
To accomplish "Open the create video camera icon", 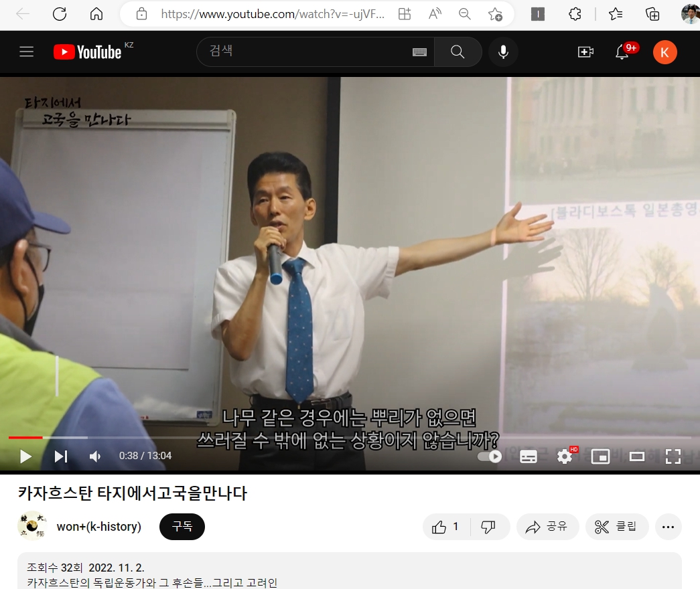I will pos(585,52).
